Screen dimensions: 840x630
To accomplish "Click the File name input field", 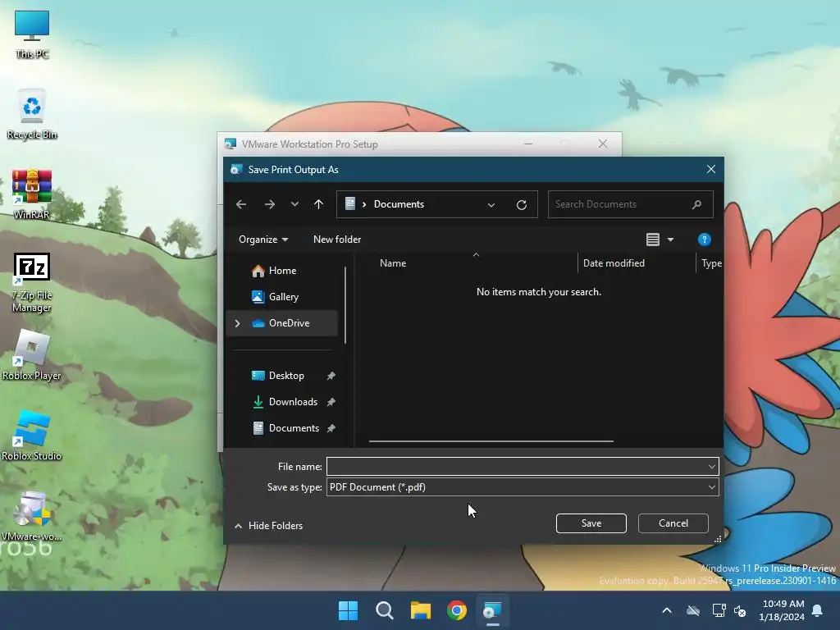I will (x=517, y=467).
